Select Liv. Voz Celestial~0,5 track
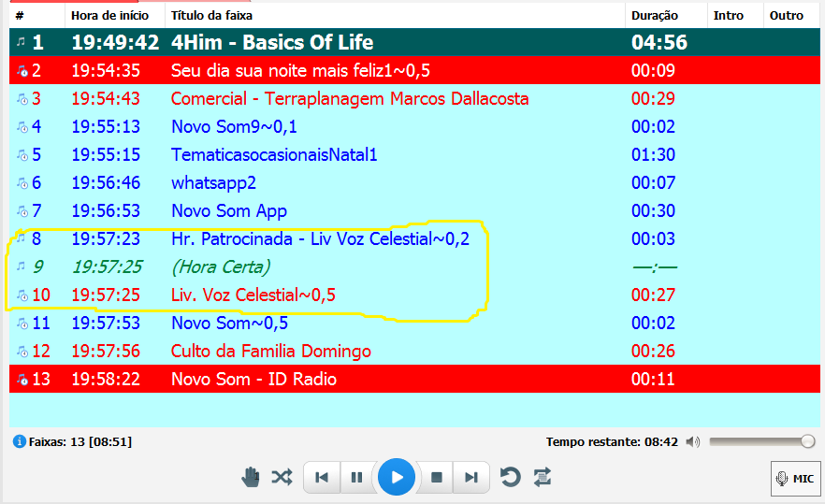The width and height of the screenshot is (825, 504). (414, 295)
